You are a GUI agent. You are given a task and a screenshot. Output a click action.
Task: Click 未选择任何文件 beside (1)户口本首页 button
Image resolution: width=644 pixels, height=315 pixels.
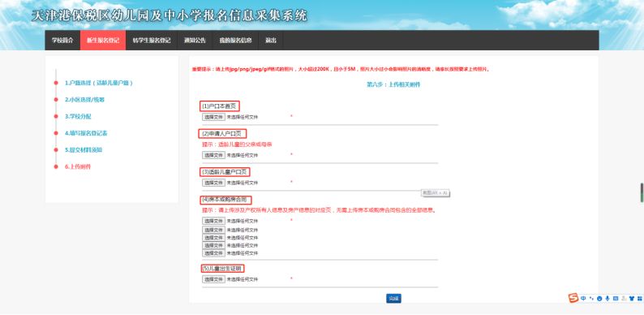(243, 117)
